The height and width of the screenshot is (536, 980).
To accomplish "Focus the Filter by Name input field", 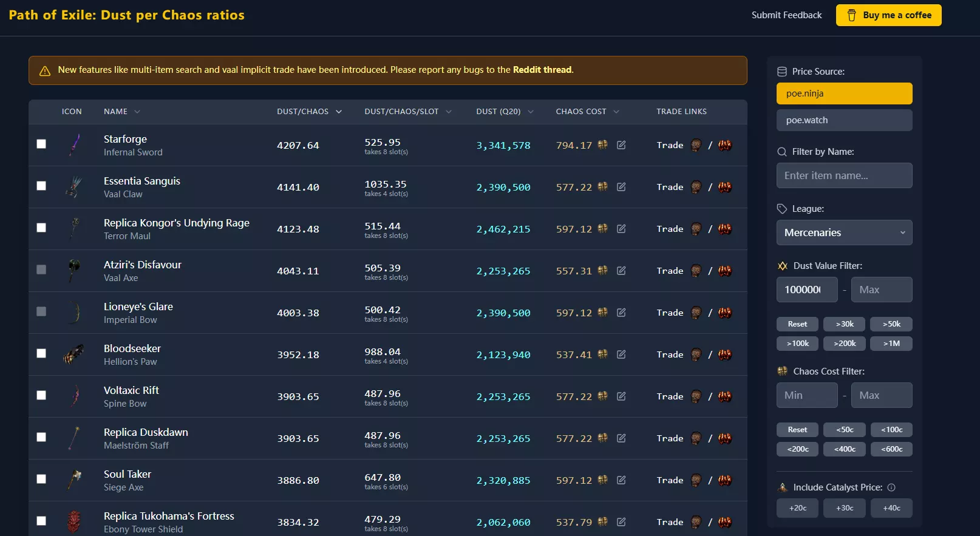I will click(x=844, y=175).
